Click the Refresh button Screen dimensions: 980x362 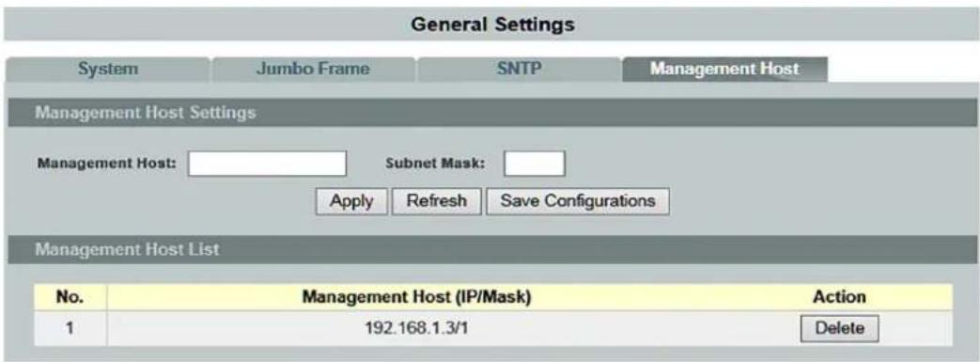pyautogui.click(x=436, y=201)
